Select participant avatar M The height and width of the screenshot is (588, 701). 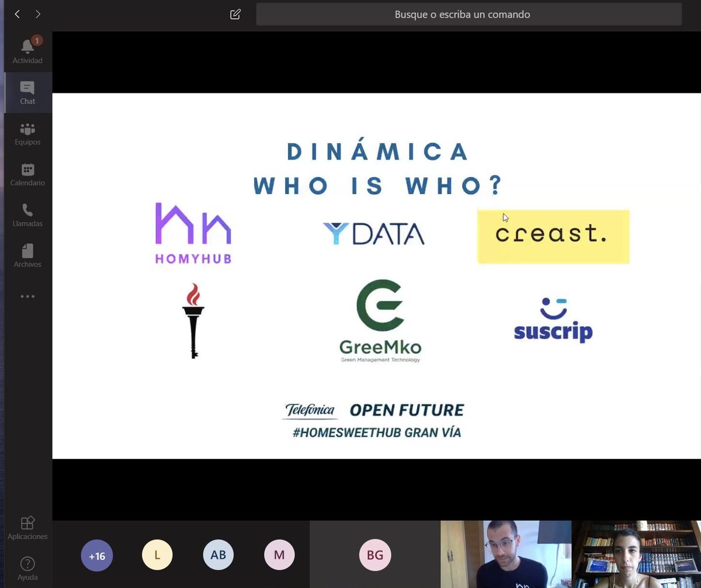pos(279,556)
